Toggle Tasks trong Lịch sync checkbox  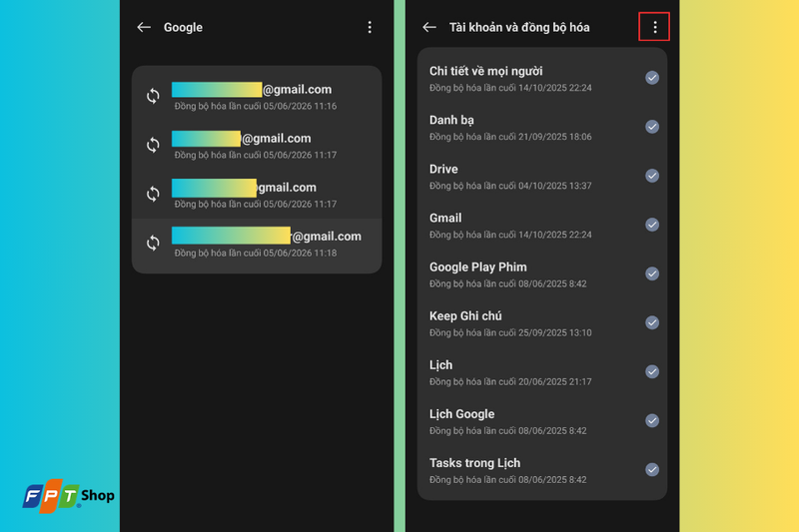click(x=652, y=469)
